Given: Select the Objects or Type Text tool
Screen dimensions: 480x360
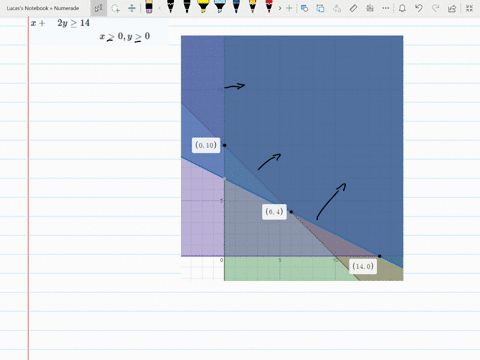Looking at the screenshot, I should (x=98, y=8).
